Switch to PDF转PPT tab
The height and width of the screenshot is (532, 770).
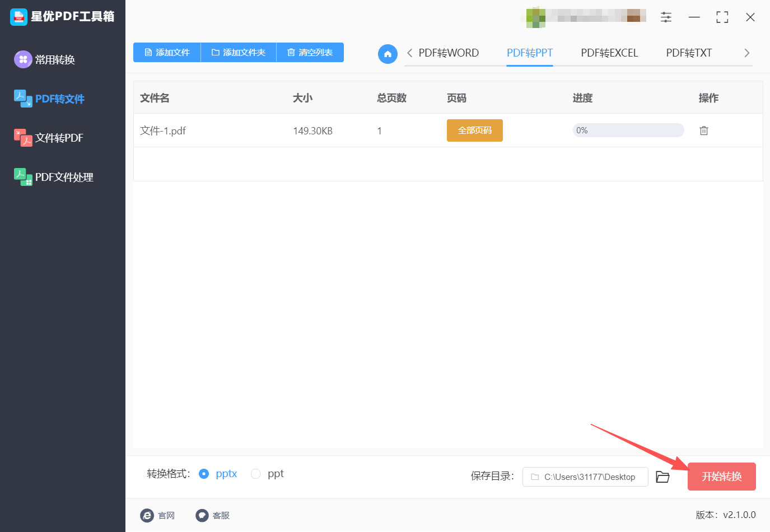pos(530,53)
